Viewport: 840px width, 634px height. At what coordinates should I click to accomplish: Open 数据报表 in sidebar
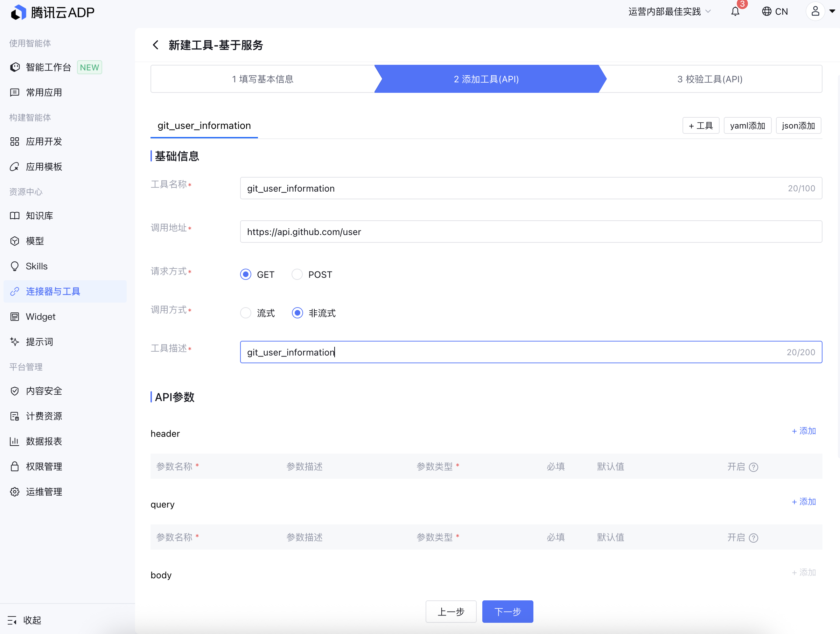44,441
